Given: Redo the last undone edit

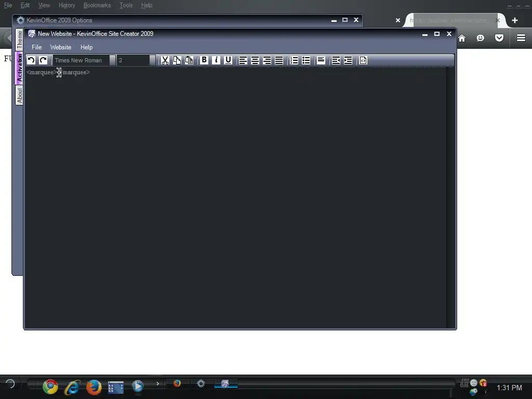Looking at the screenshot, I should (43, 60).
